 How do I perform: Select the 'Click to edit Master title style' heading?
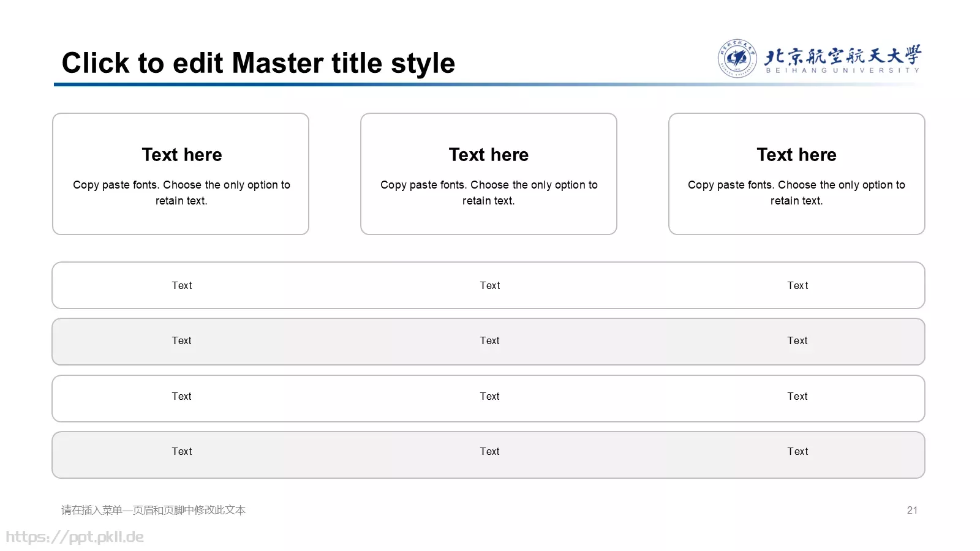pos(258,63)
